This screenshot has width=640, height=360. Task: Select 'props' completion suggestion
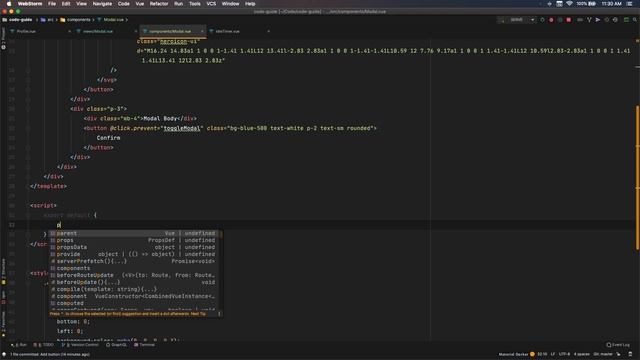pos(134,240)
